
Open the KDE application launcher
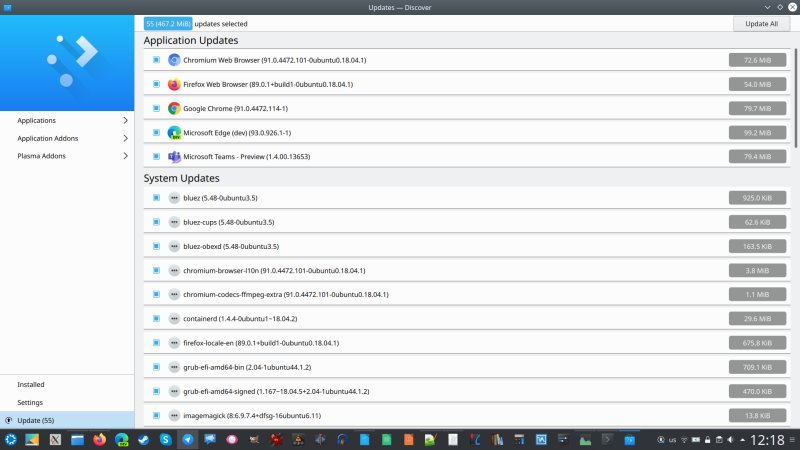point(10,439)
